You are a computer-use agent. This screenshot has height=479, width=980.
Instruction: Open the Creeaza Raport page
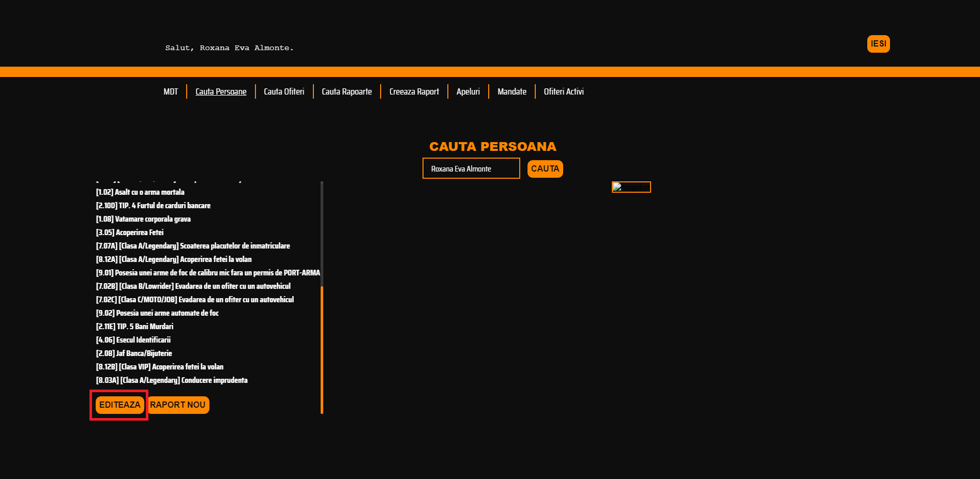coord(414,92)
